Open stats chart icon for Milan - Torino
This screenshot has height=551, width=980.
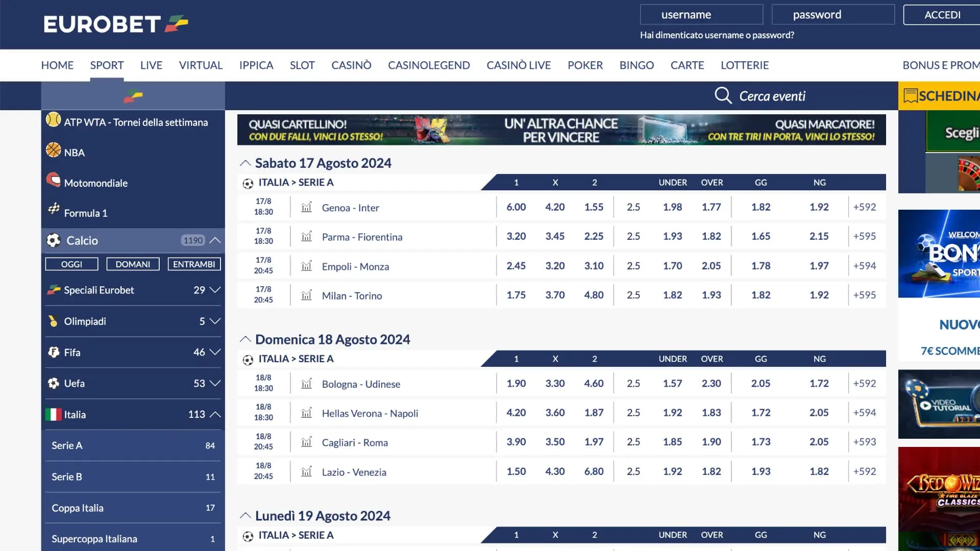pos(306,295)
